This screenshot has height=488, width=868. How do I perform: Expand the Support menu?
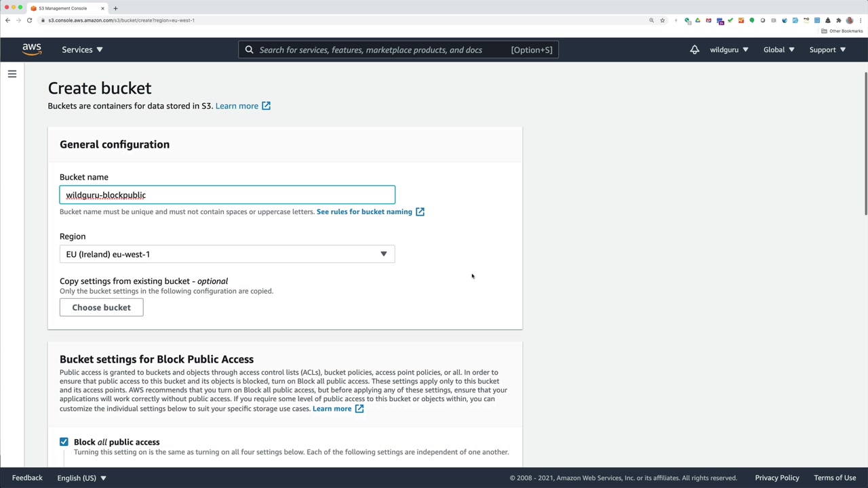827,49
